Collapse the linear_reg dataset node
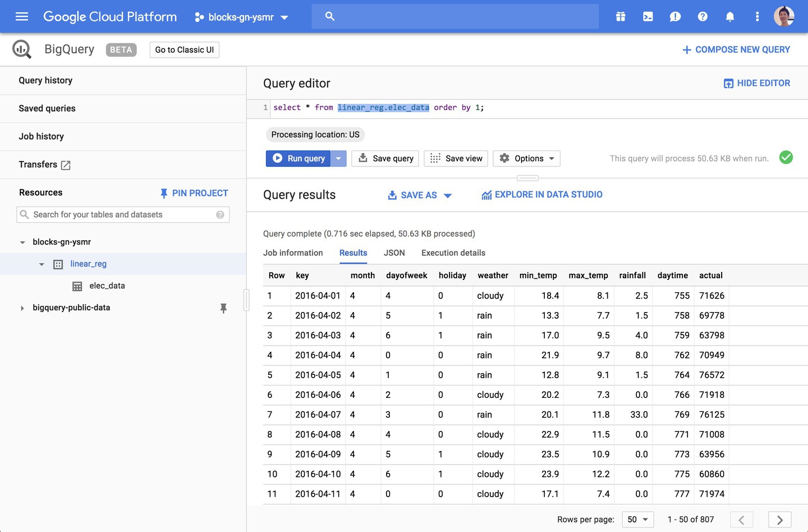 (42, 264)
